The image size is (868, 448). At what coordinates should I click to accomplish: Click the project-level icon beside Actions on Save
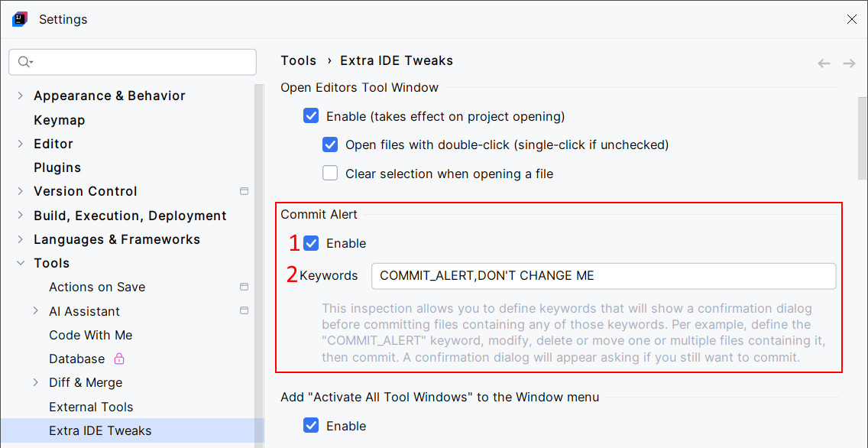(244, 287)
